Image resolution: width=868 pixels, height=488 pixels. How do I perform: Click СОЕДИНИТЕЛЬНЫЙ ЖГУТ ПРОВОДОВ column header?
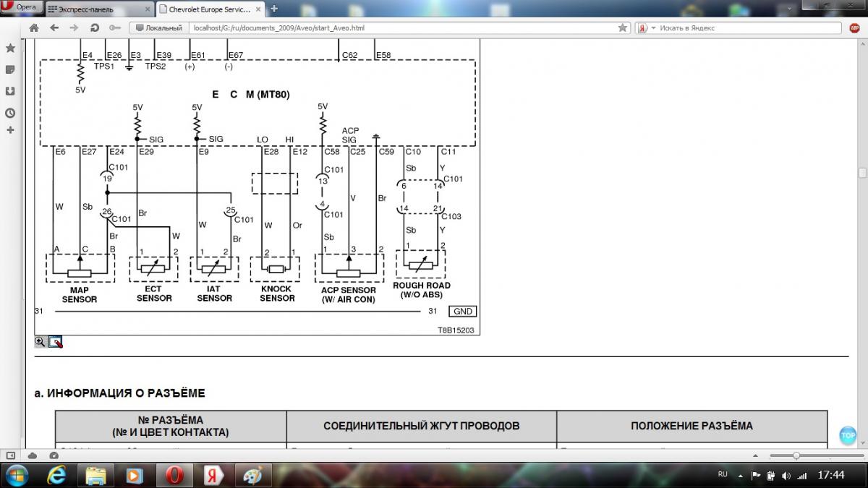[422, 426]
